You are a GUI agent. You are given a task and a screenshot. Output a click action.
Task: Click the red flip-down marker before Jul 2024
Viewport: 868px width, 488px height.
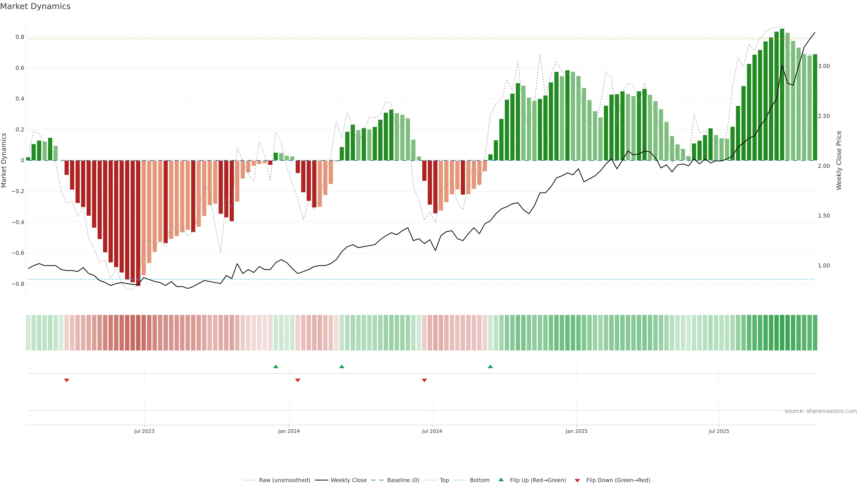(x=424, y=380)
